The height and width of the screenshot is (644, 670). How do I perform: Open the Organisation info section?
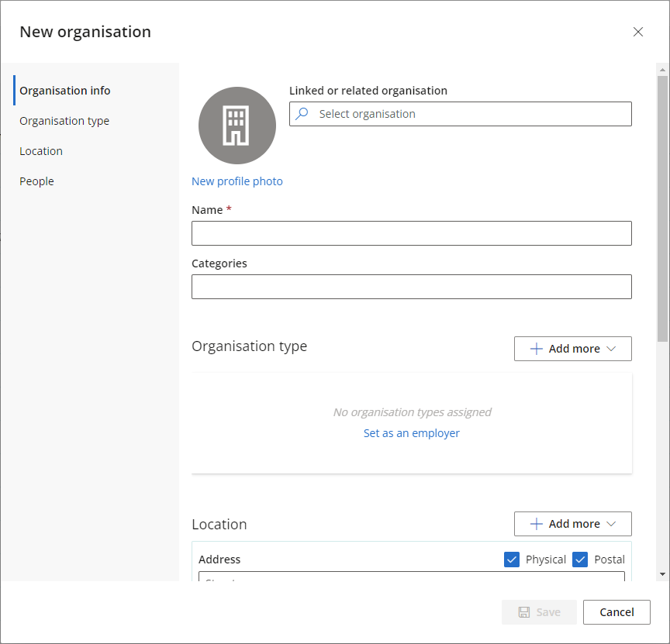pos(65,91)
